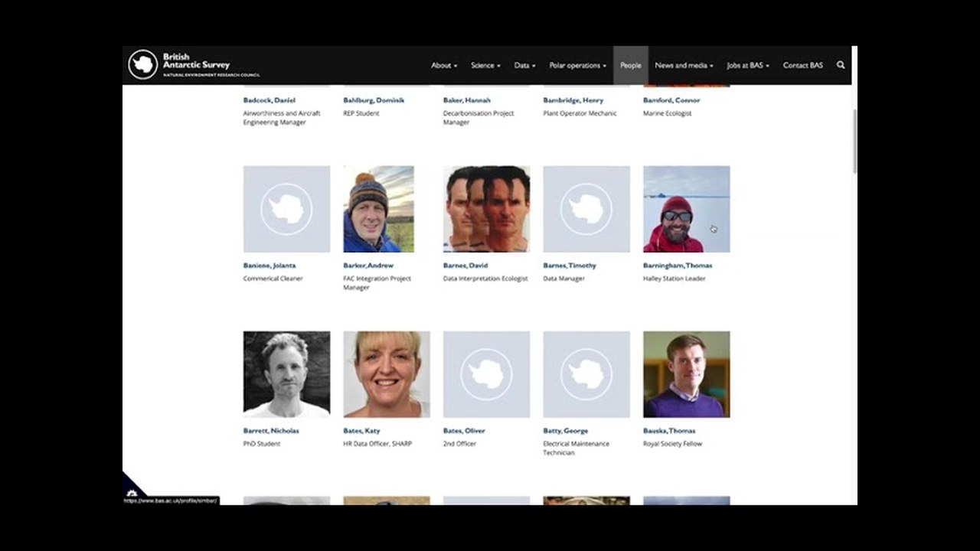
Task: Click Barrett, Nicholas name link
Action: click(271, 431)
